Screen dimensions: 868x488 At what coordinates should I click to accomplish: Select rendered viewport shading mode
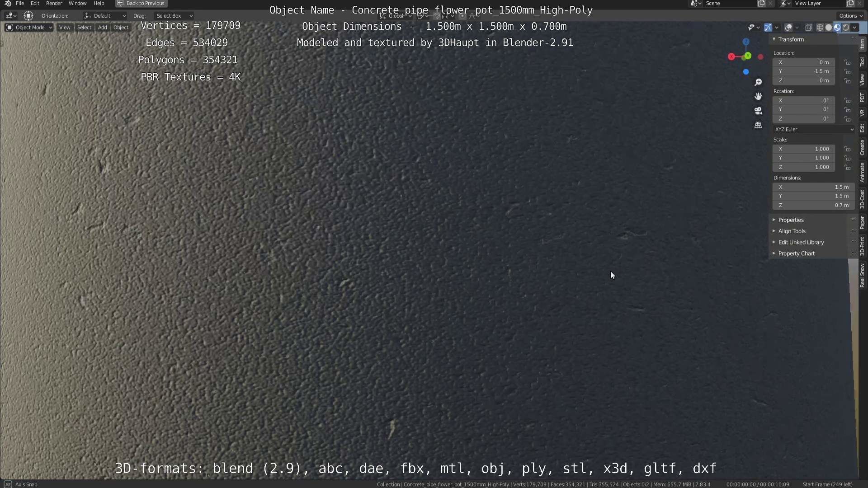tap(846, 28)
